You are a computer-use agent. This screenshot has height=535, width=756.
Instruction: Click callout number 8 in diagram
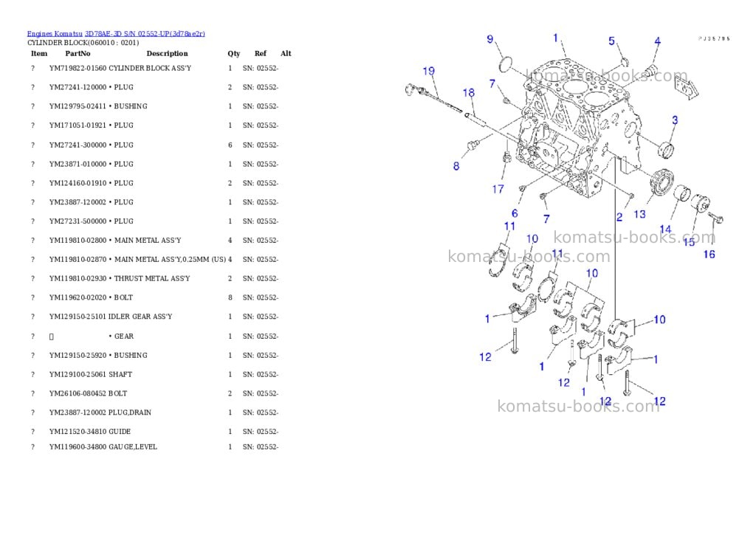coord(456,166)
